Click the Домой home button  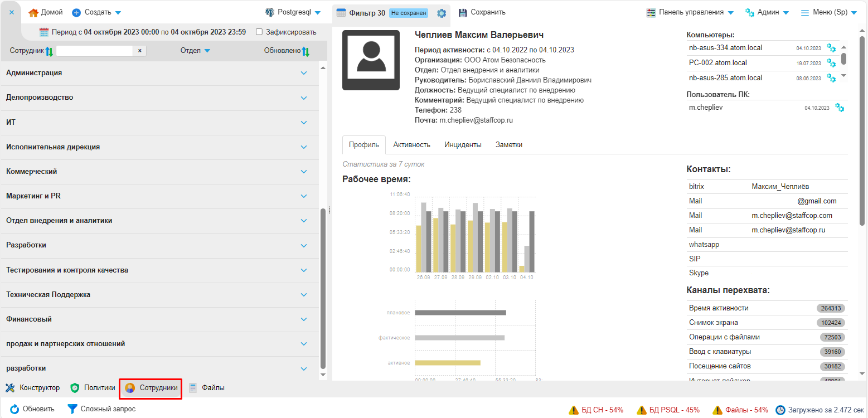[x=46, y=12]
